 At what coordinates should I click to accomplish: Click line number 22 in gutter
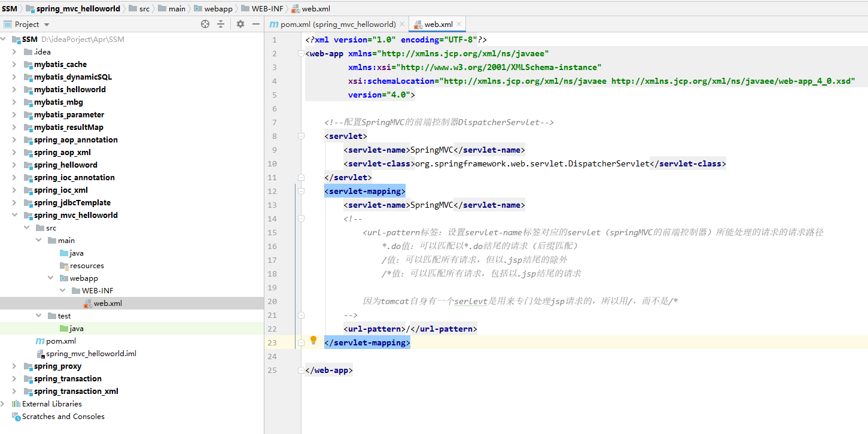272,329
